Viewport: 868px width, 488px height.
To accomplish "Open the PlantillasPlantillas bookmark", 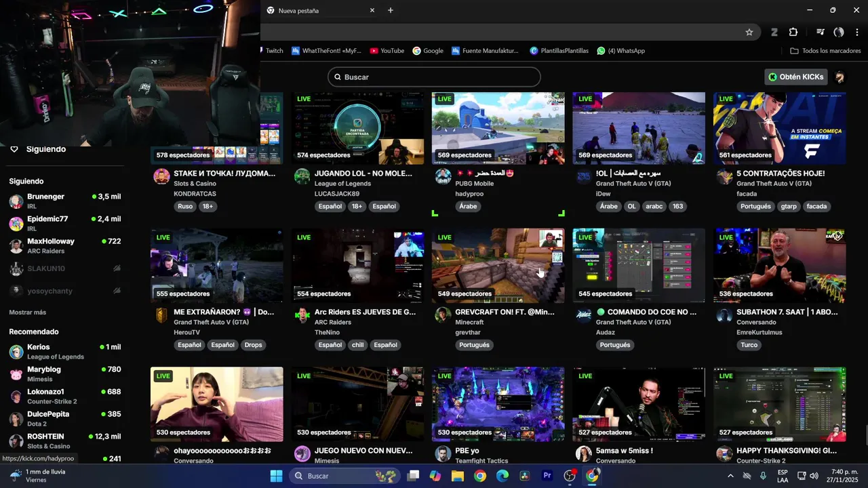I will click(559, 51).
